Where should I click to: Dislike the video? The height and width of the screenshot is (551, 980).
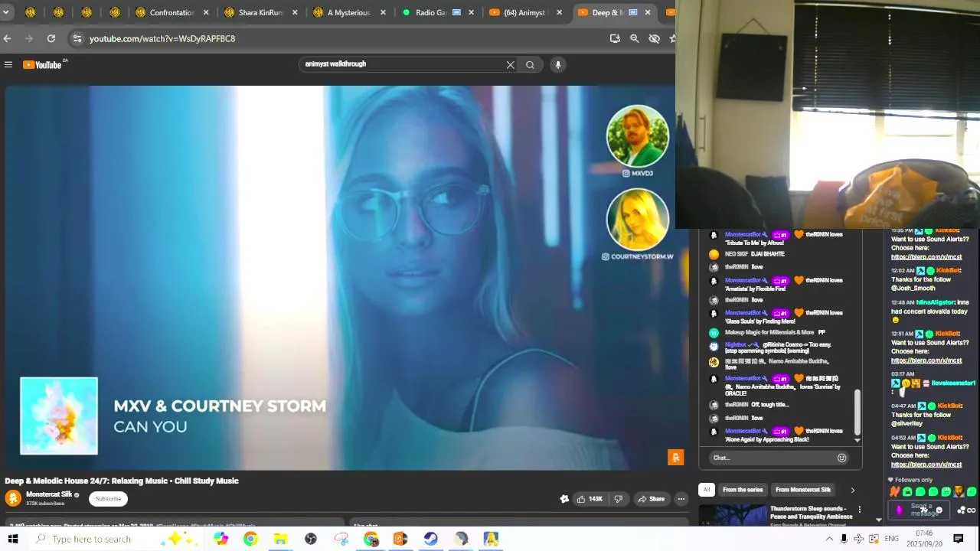coord(619,499)
